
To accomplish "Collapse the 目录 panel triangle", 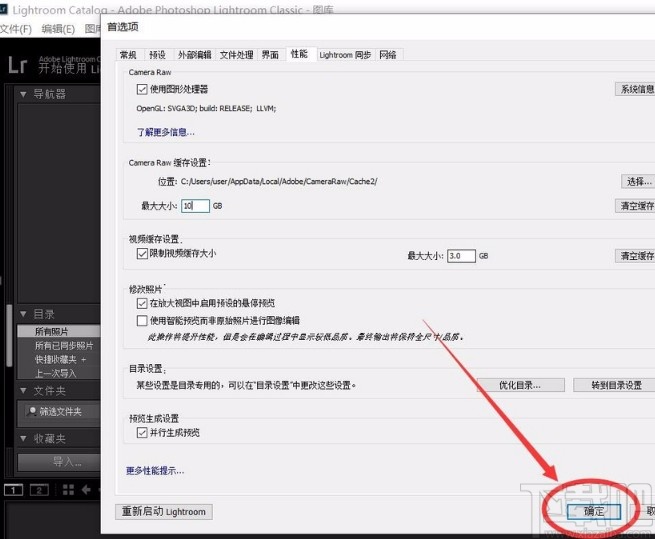I will tap(23, 314).
